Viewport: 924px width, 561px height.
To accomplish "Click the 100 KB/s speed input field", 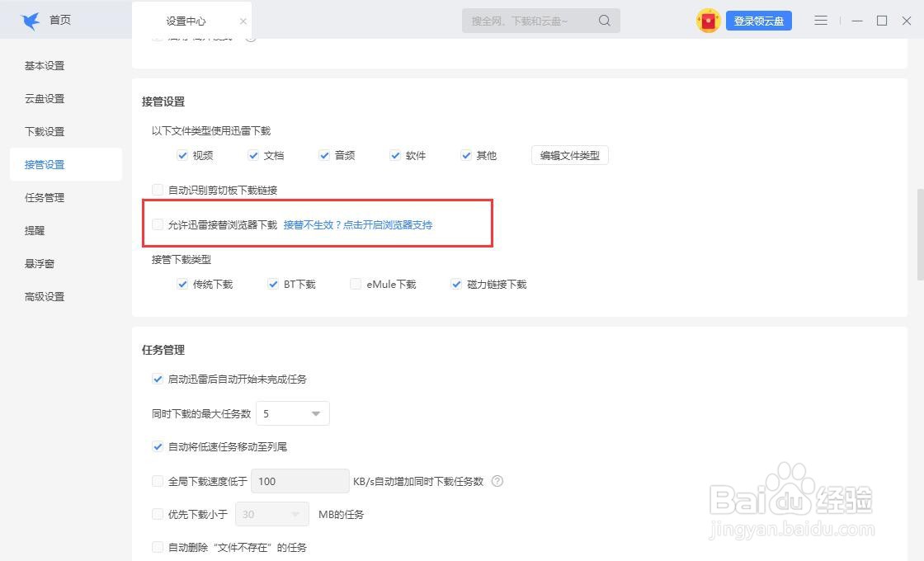I will pos(300,481).
